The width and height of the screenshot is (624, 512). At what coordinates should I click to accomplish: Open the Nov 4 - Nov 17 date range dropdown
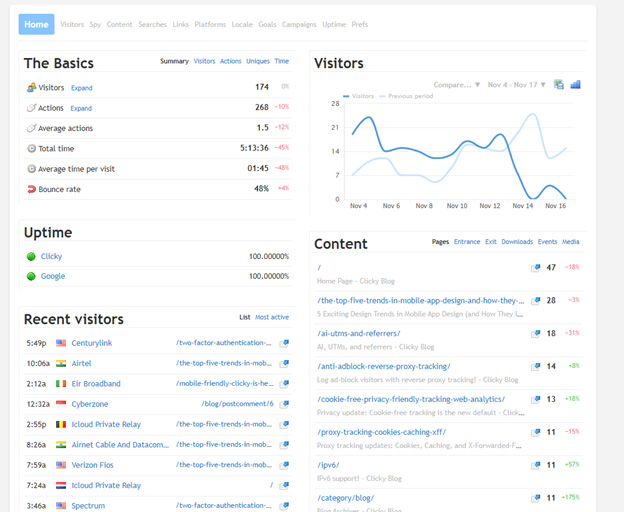click(516, 85)
